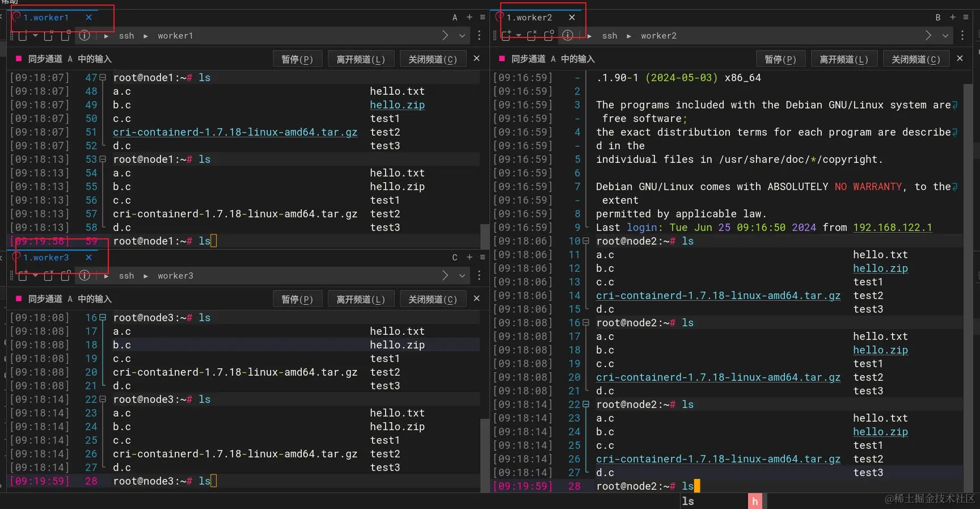Expand the new session dropdown arrow in worker2 toolbar

tap(518, 36)
